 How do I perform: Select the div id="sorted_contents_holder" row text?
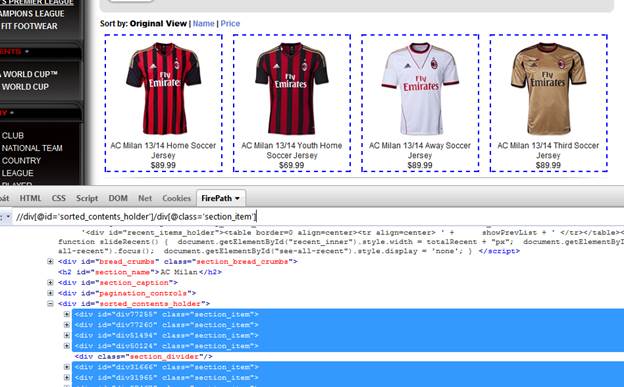134,304
